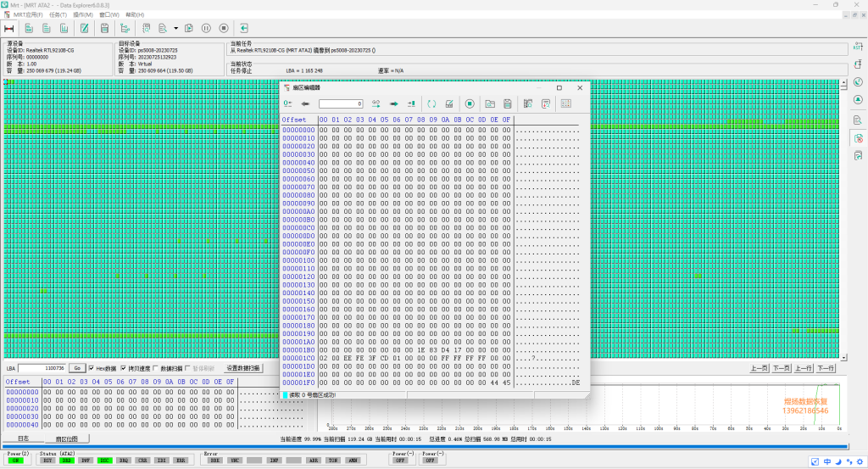Image resolution: width=868 pixels, height=469 pixels.
Task: Click the RST icon in right sidebar
Action: [858, 47]
